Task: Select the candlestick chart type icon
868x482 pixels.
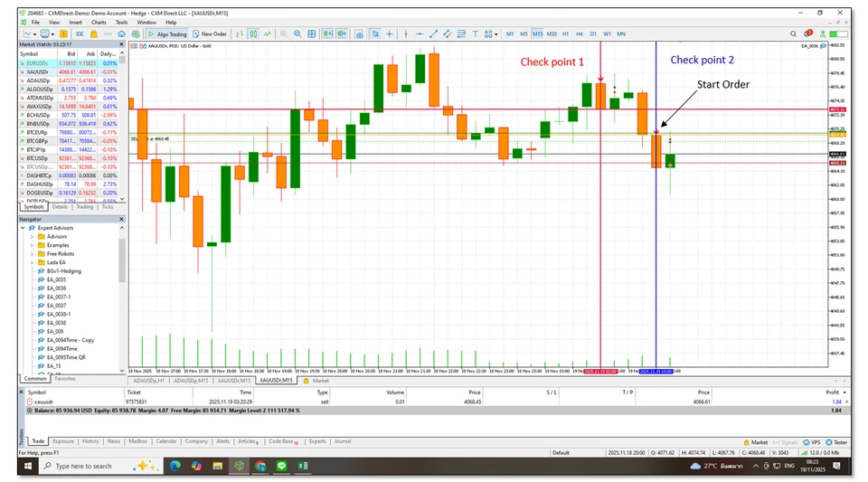Action: [253, 33]
